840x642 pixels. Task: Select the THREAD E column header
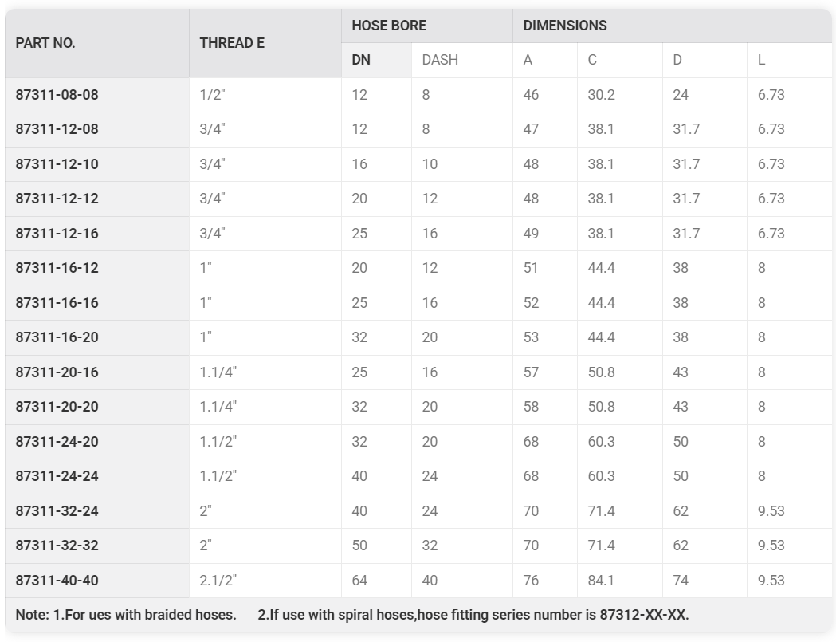click(x=265, y=43)
